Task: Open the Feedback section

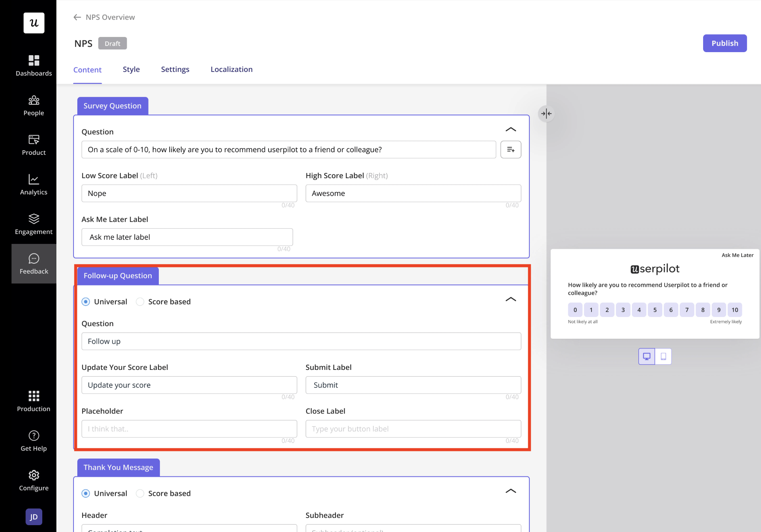Action: click(34, 264)
